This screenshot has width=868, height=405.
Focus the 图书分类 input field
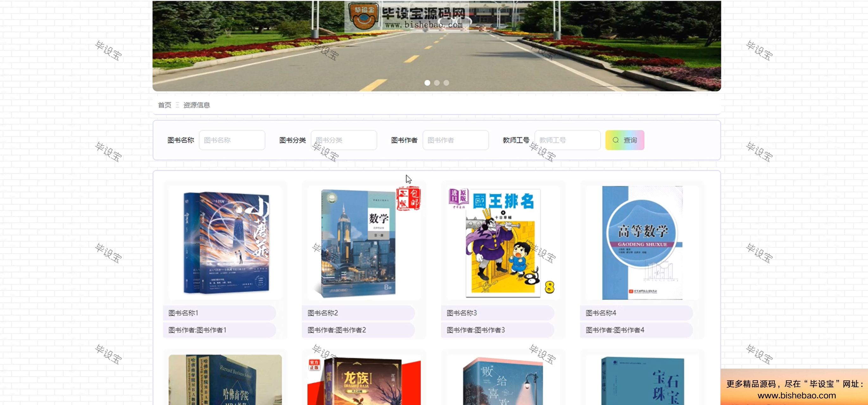pyautogui.click(x=344, y=140)
